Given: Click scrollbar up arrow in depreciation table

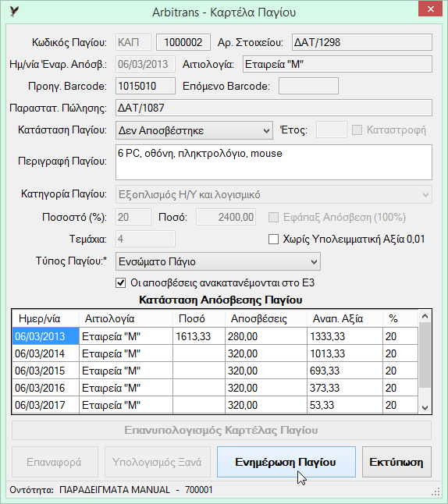Looking at the screenshot, I should pyautogui.click(x=425, y=316).
